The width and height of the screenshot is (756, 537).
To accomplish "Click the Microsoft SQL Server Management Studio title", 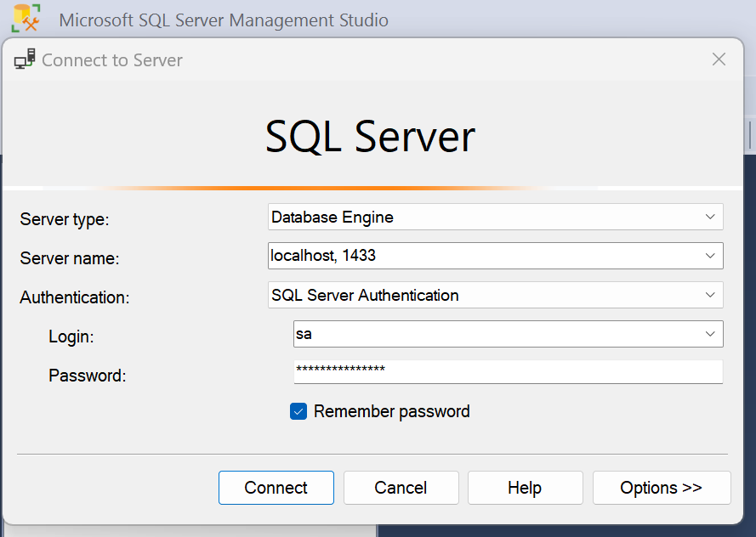I will pos(224,20).
